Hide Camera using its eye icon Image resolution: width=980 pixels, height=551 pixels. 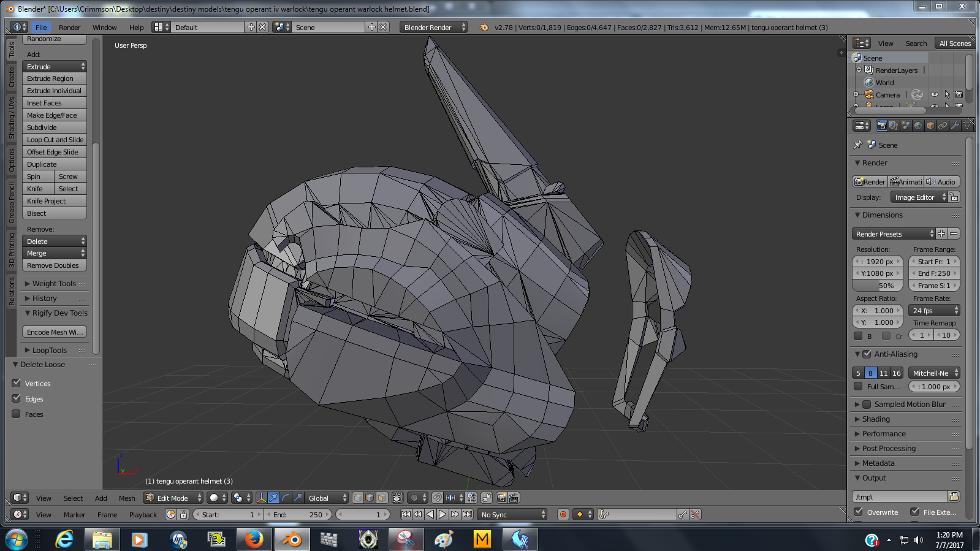[x=934, y=94]
